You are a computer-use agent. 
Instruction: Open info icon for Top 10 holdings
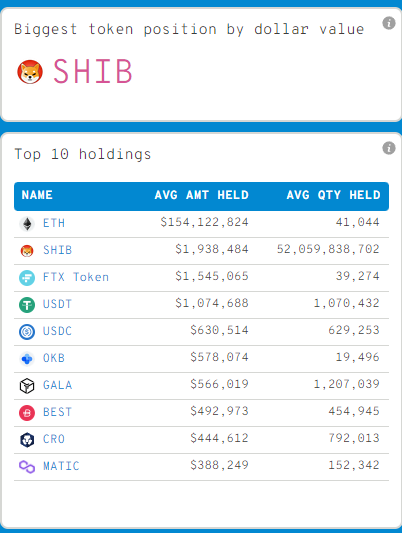click(x=389, y=148)
